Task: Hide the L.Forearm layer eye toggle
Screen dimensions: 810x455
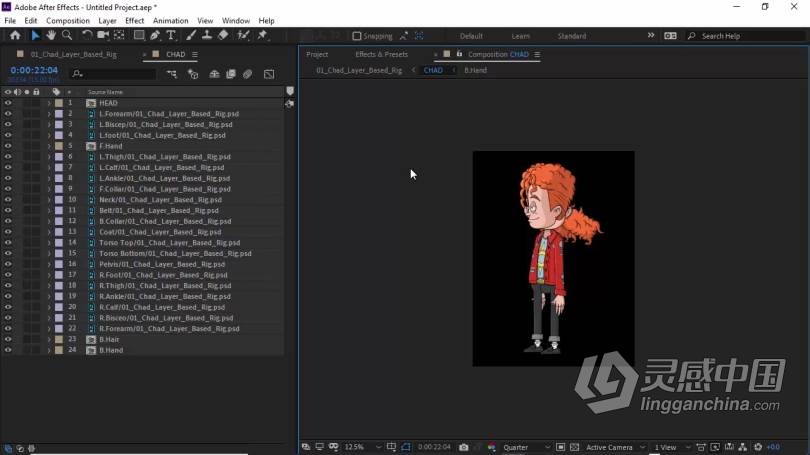Action: pyautogui.click(x=8, y=114)
